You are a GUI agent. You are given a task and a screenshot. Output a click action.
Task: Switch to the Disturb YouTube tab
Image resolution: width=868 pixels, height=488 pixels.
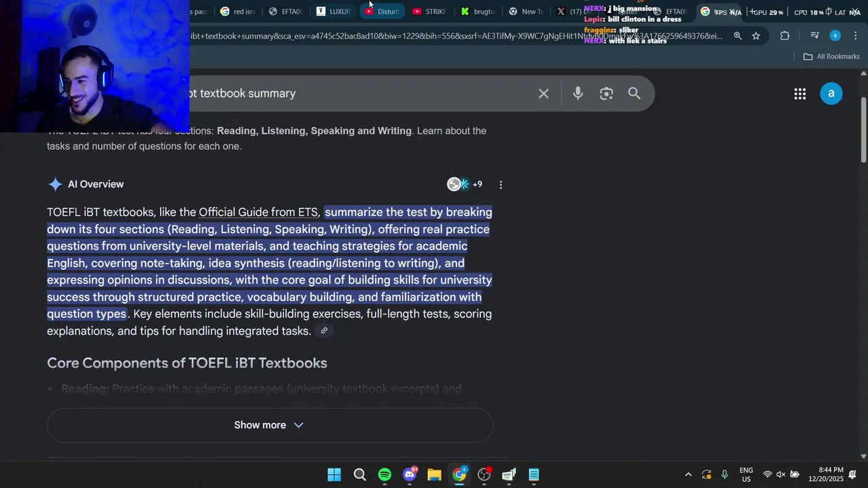[x=382, y=12]
